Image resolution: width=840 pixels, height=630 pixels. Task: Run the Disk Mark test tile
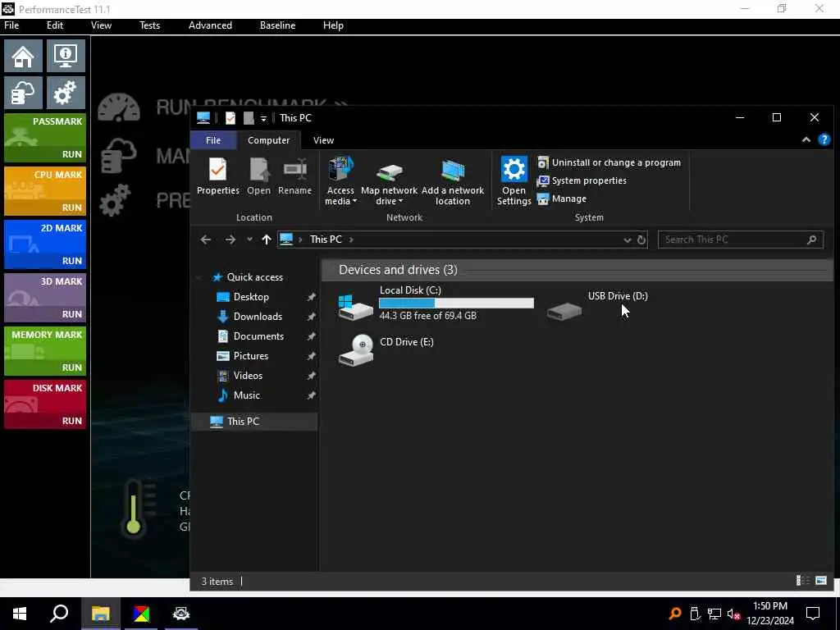click(45, 404)
